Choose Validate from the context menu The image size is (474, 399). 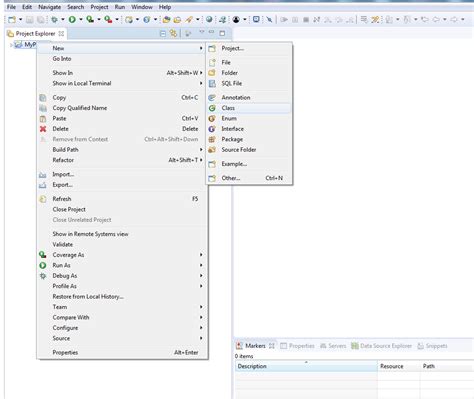[x=121, y=244]
